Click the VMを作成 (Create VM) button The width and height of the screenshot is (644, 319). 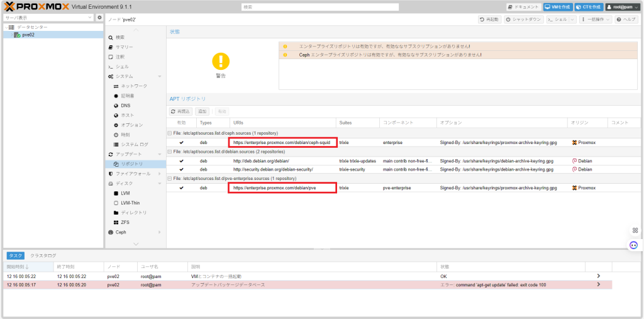point(557,7)
